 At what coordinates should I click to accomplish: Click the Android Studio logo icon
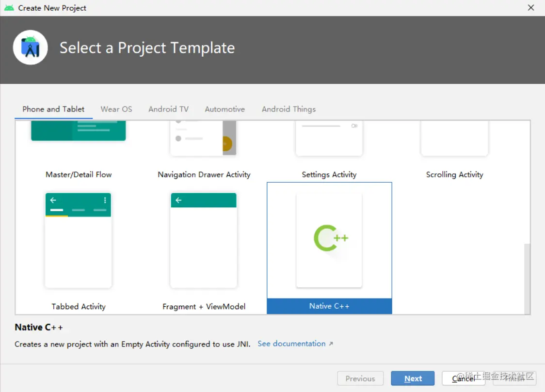(31, 47)
